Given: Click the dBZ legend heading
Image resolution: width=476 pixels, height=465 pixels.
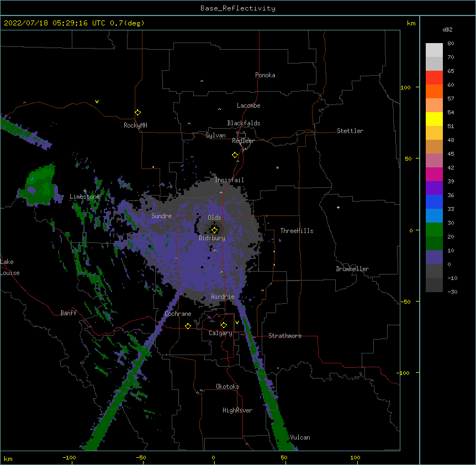Looking at the screenshot, I should 447,29.
